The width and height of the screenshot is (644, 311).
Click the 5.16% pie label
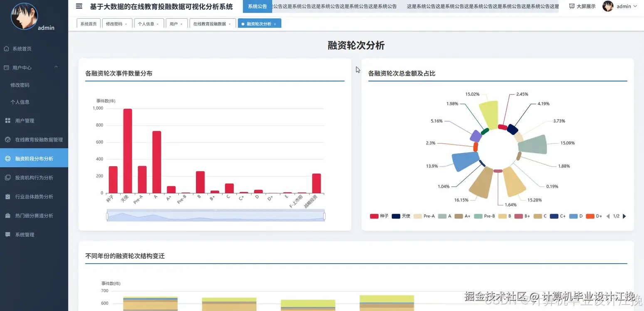pos(437,121)
